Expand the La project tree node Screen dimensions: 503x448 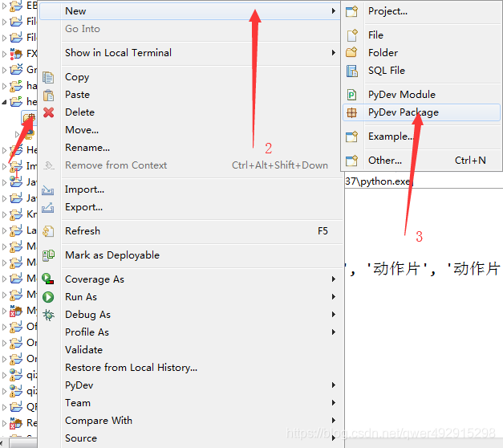[4, 230]
